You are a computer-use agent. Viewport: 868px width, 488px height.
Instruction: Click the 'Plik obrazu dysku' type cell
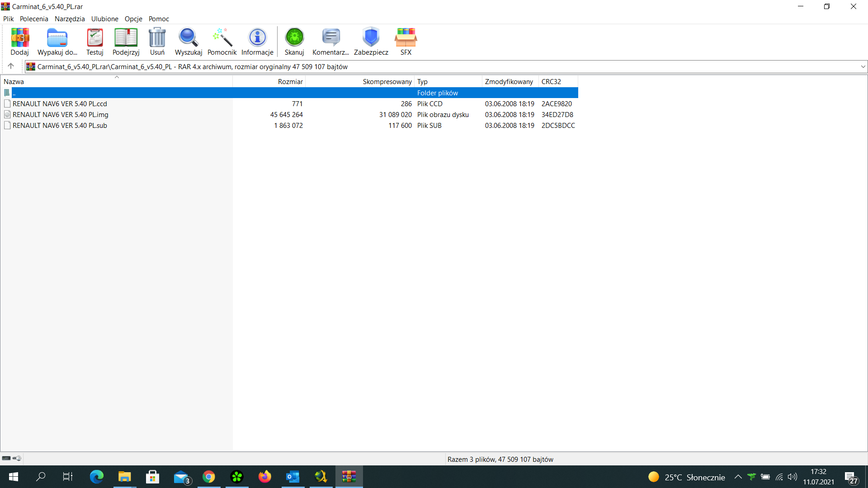(x=443, y=115)
